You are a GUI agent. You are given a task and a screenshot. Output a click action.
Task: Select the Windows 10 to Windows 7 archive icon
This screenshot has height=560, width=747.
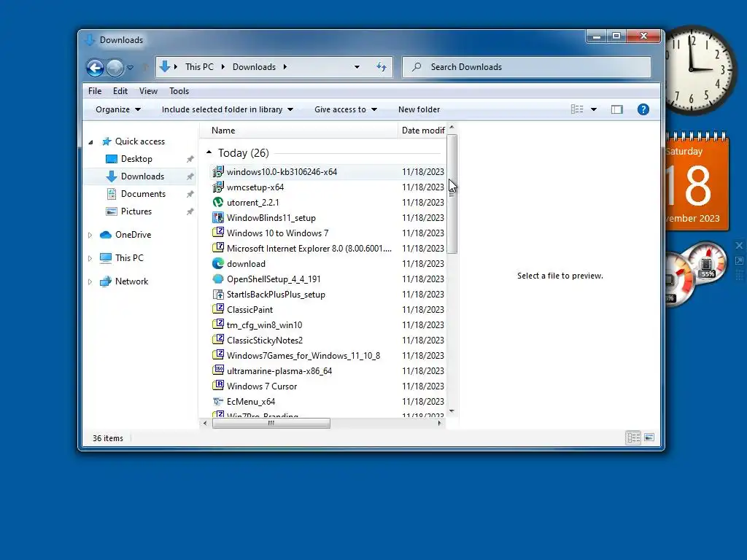[x=217, y=233]
